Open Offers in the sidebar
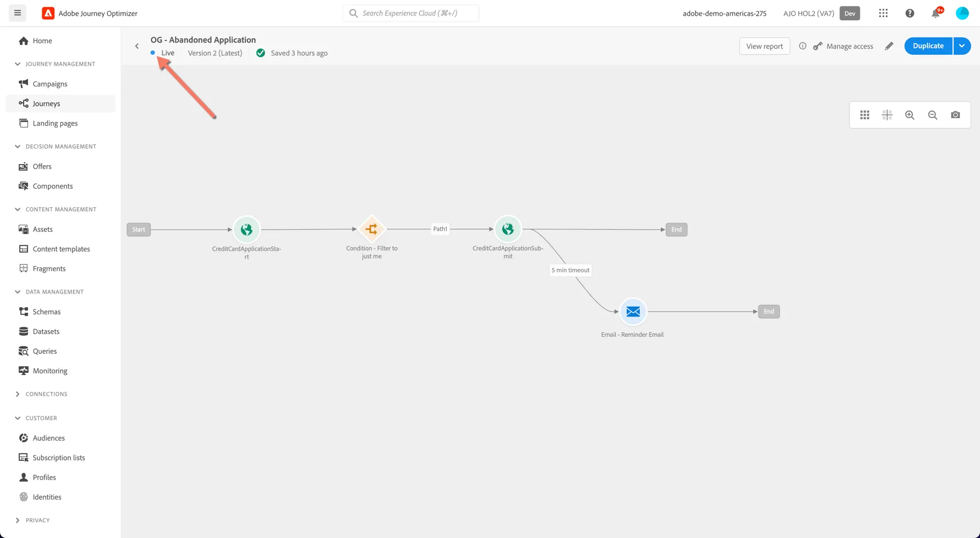Viewport: 980px width, 538px height. pos(60,166)
